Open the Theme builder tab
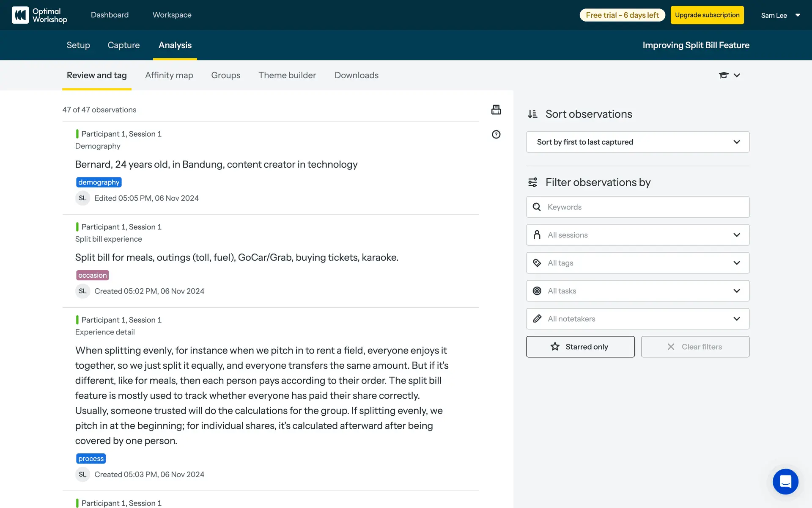Viewport: 812px width, 508px height. click(287, 75)
